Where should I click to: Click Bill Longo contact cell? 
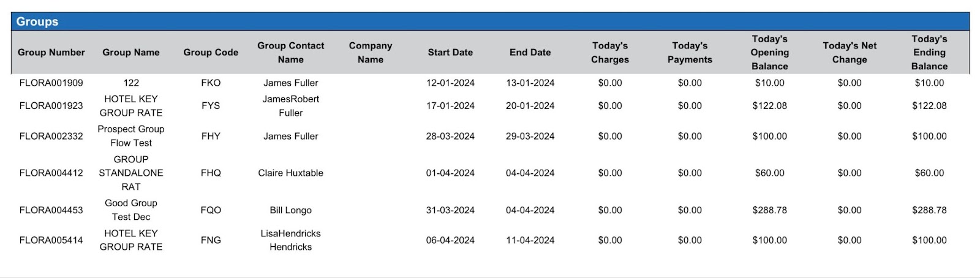(291, 210)
